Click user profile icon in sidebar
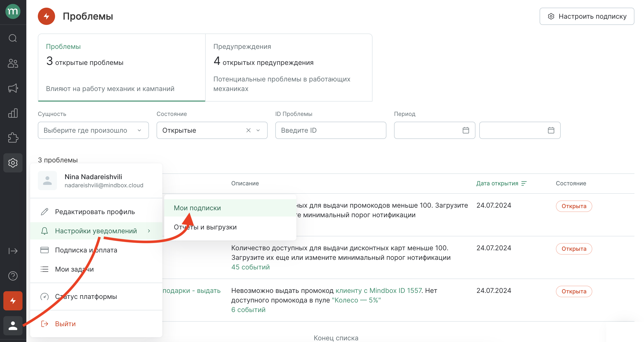Image resolution: width=644 pixels, height=342 pixels. (13, 326)
